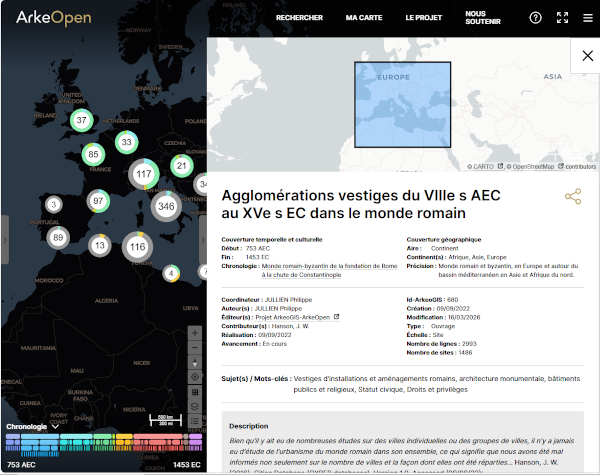Reset map north orientation
The image size is (600, 475).
194,362
